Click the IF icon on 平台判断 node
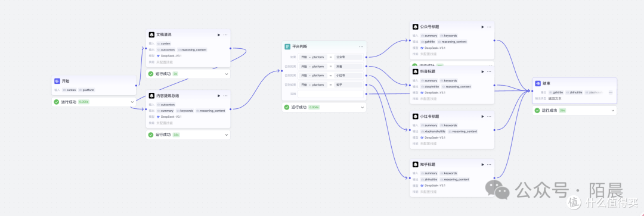Image resolution: width=644 pixels, height=216 pixels. 287,47
